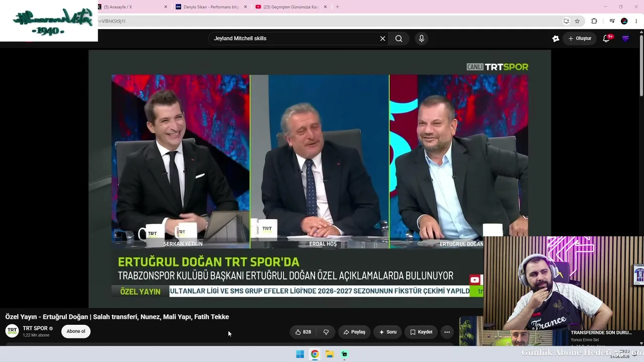Bookmark this page with the star icon

[577, 21]
